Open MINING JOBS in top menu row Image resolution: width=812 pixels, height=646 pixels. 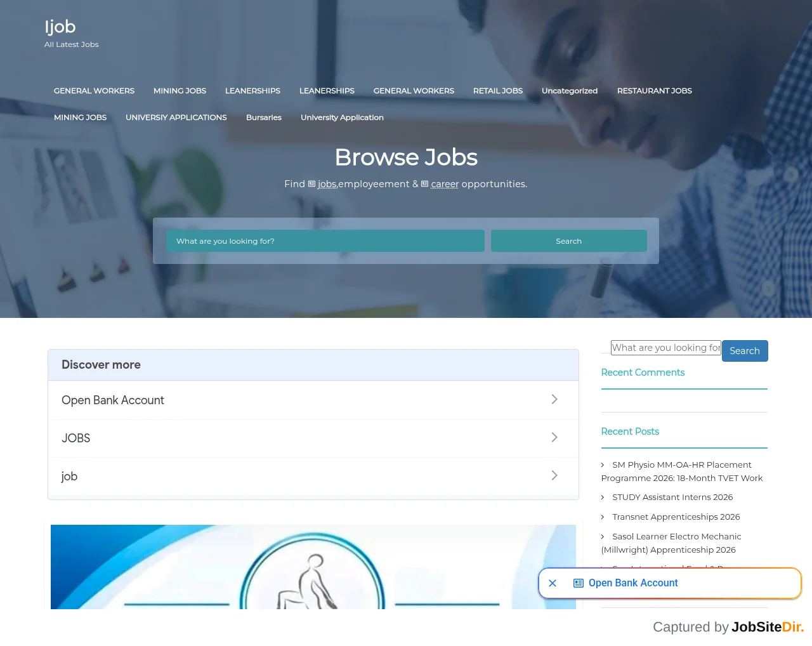click(180, 91)
